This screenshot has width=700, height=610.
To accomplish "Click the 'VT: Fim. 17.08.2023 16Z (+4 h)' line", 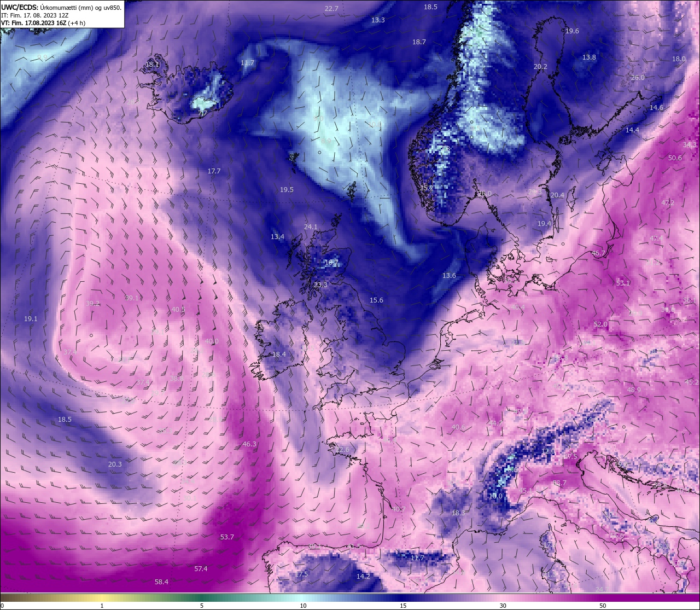I will click(x=43, y=23).
